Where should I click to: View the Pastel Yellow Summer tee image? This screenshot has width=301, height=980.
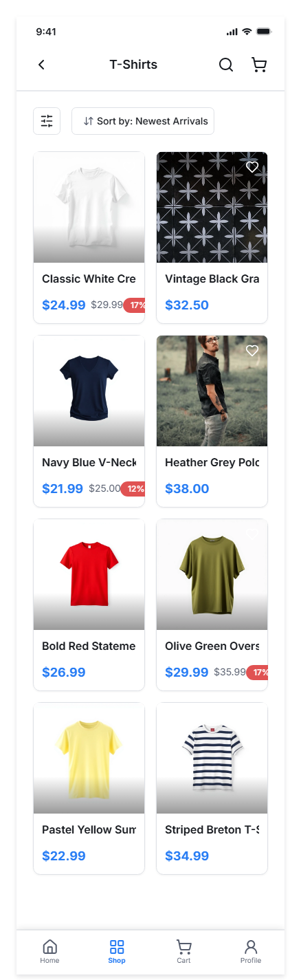[89, 758]
